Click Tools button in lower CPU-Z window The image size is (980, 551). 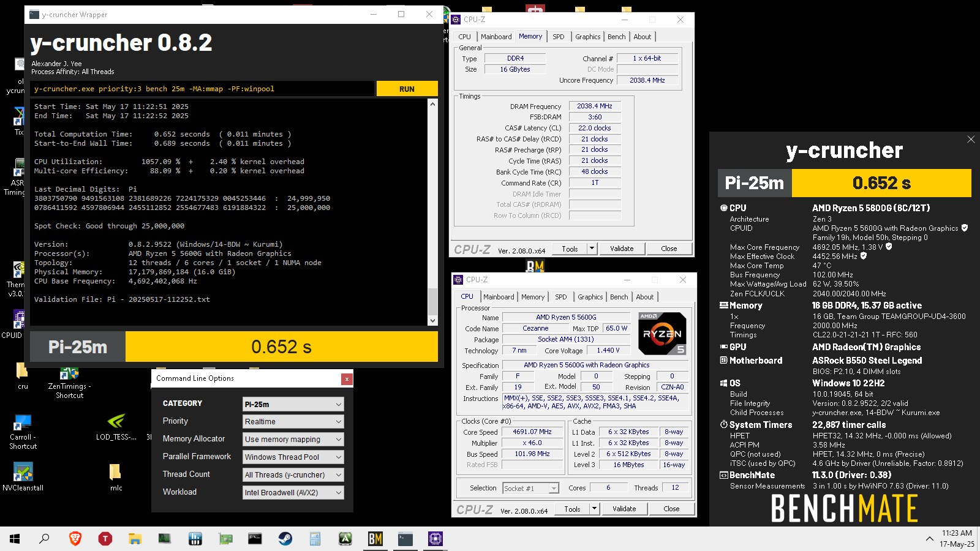[572, 509]
